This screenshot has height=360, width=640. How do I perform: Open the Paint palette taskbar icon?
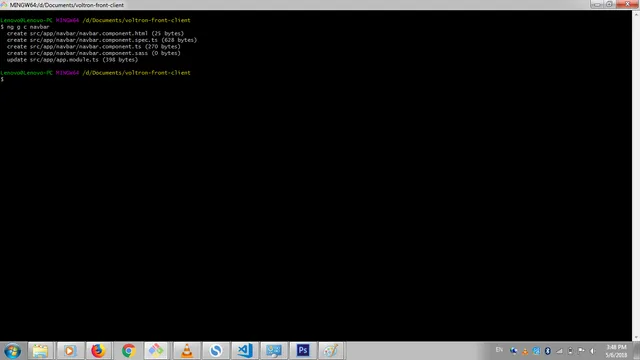[x=331, y=351]
